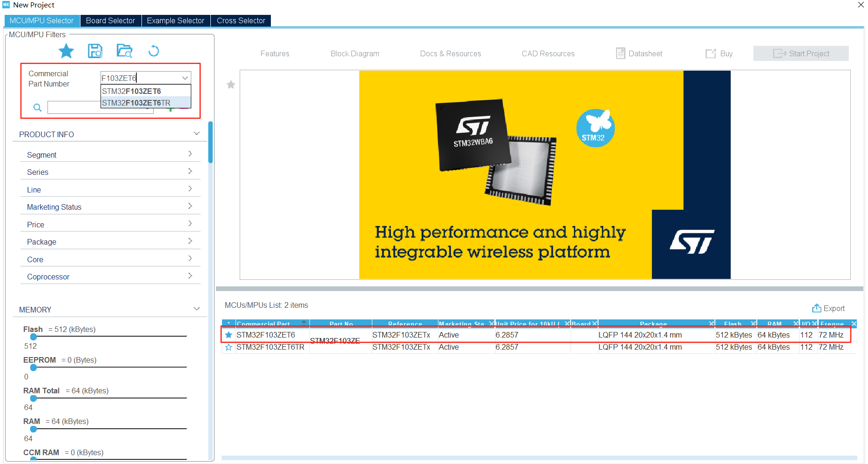Switch to the Board Selector tab
The image size is (868, 464).
point(110,20)
